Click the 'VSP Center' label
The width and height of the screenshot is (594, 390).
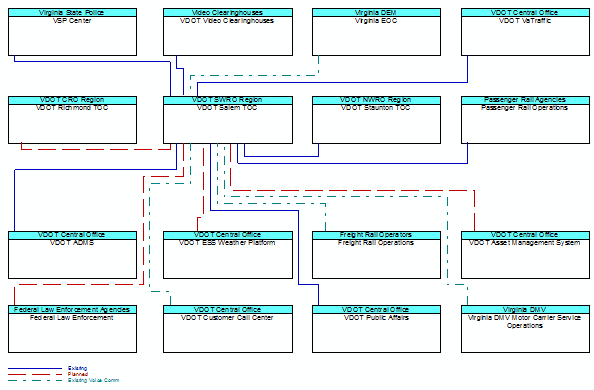(72, 21)
